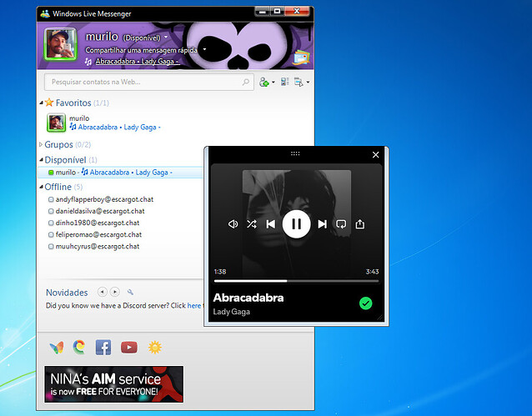This screenshot has height=416, width=532.
Task: Expand the Grupos group
Action: click(41, 144)
